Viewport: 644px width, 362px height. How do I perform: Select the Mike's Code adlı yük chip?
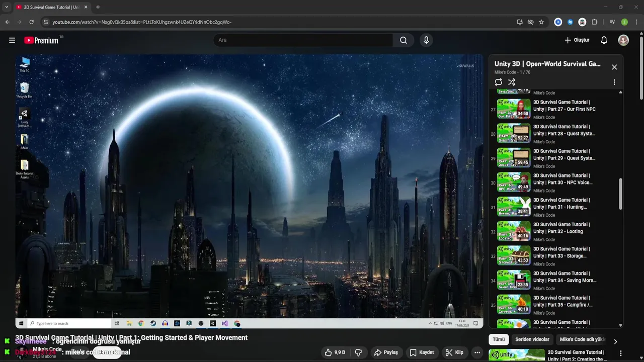[582, 339]
